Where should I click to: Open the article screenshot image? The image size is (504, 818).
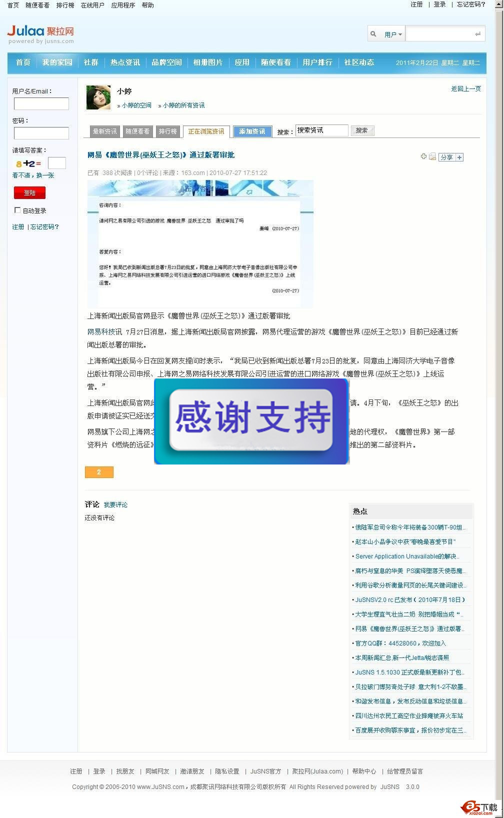pyautogui.click(x=200, y=244)
